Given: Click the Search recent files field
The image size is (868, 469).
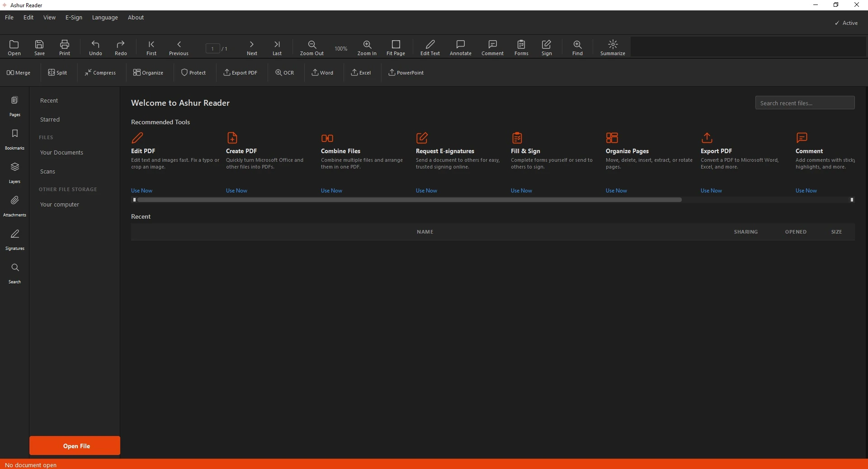Looking at the screenshot, I should 805,103.
